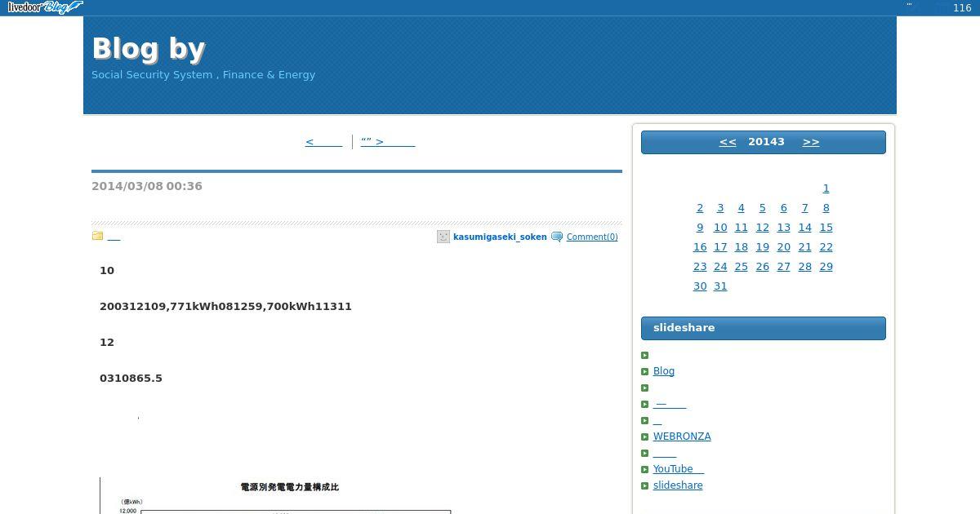
Task: Click the 116 counter in top bar
Action: (x=962, y=8)
